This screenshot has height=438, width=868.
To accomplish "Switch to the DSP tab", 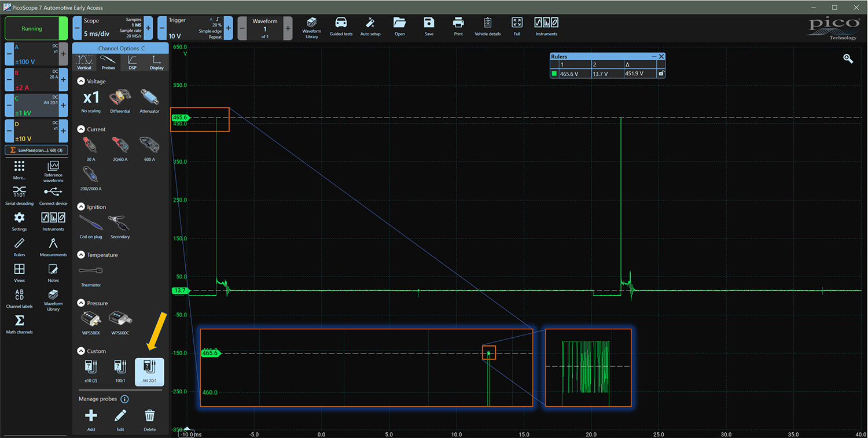I will click(133, 62).
